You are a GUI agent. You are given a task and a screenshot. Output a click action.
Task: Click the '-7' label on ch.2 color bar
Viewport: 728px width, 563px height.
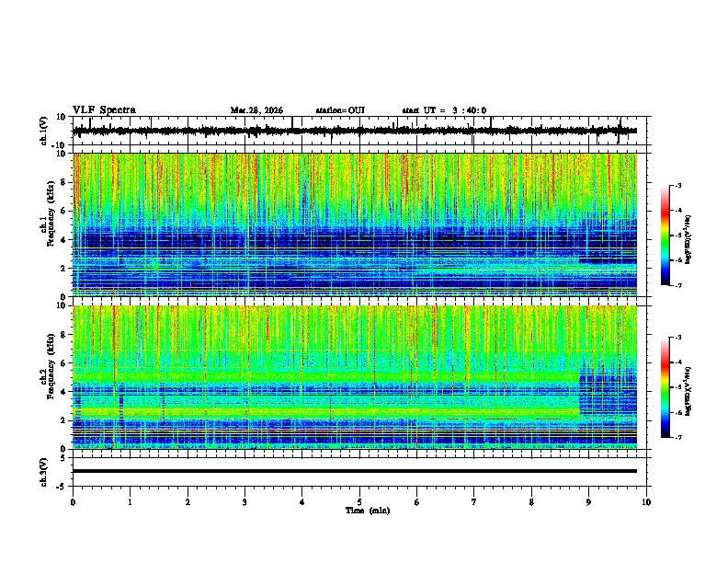click(x=678, y=438)
